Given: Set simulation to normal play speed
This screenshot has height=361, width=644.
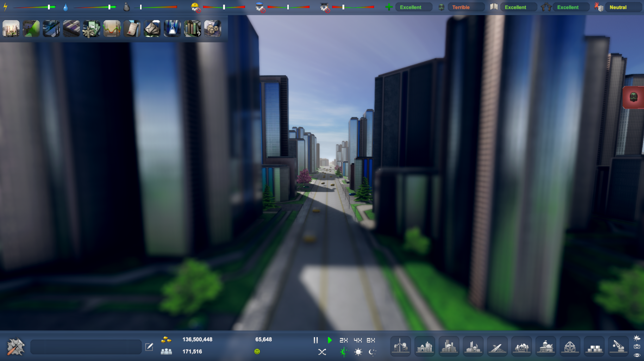Looking at the screenshot, I should (330, 340).
